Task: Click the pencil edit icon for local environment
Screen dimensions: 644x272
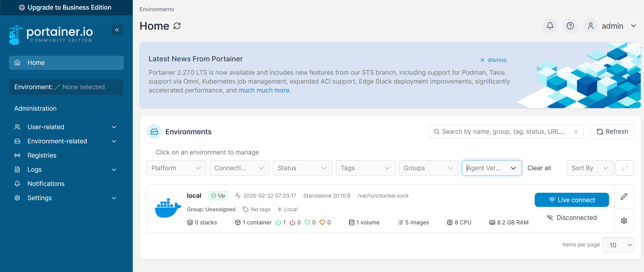Action: pyautogui.click(x=624, y=197)
